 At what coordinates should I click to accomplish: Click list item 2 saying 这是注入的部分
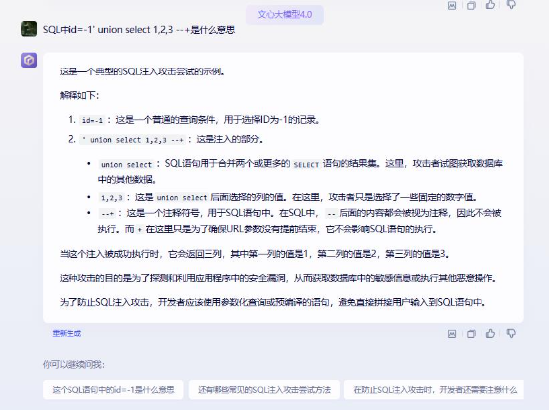(x=166, y=139)
